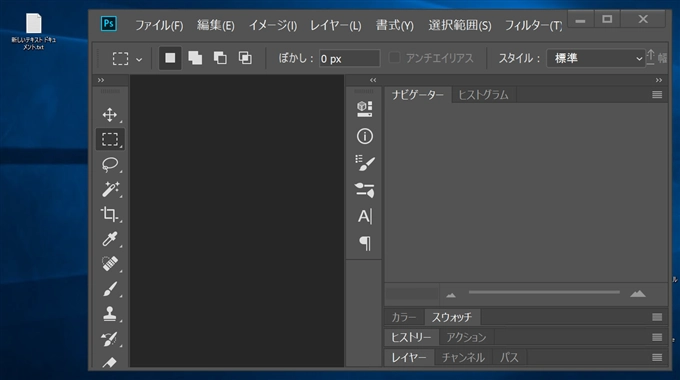Open the Info panel icon
Viewport: 680px width, 380px height.
coord(364,136)
